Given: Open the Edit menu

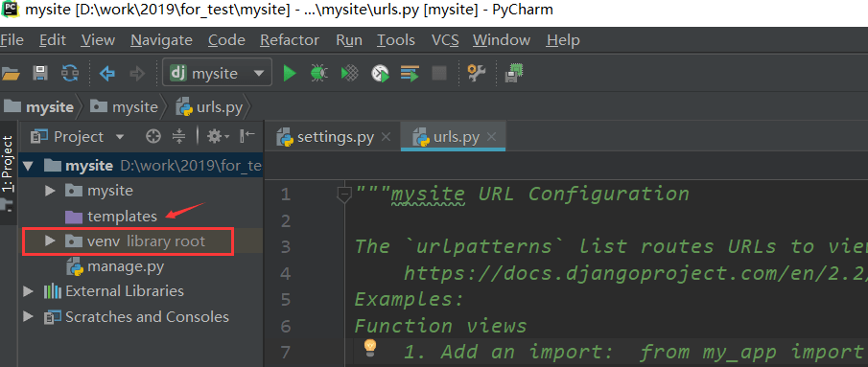Looking at the screenshot, I should tap(53, 40).
